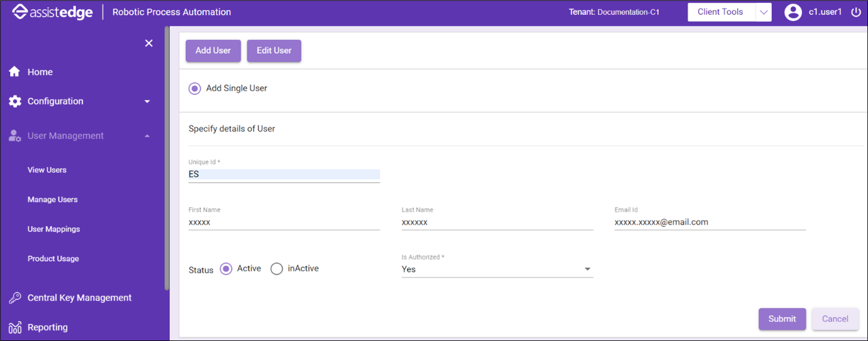This screenshot has height=341, width=868.
Task: Click the Robotic Process Automation title
Action: (x=172, y=12)
